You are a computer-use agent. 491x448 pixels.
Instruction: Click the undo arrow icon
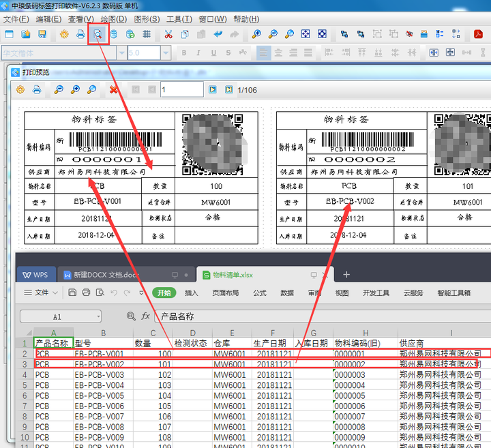click(218, 34)
